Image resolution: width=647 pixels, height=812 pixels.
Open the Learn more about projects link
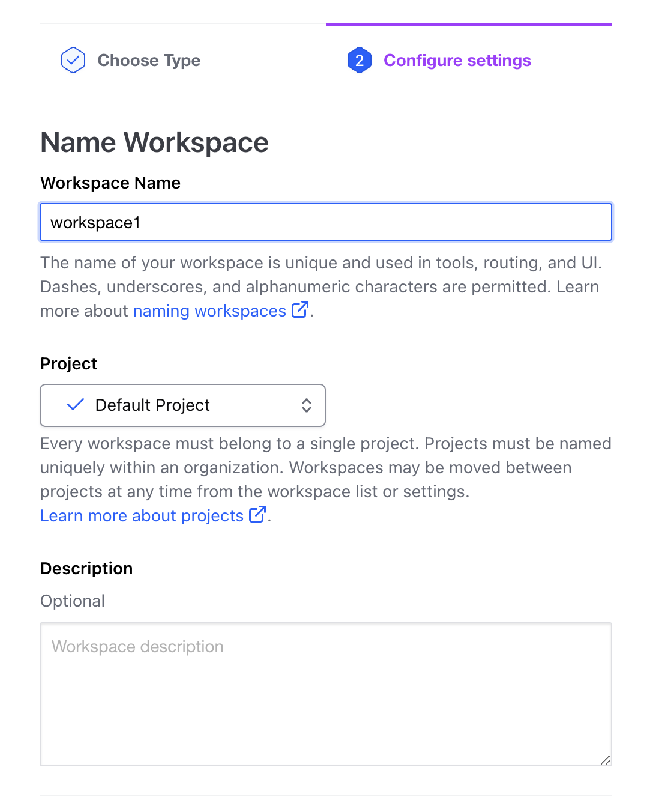(x=142, y=516)
